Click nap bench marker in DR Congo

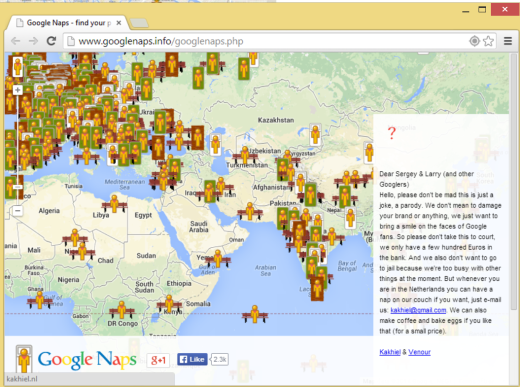[122, 310]
